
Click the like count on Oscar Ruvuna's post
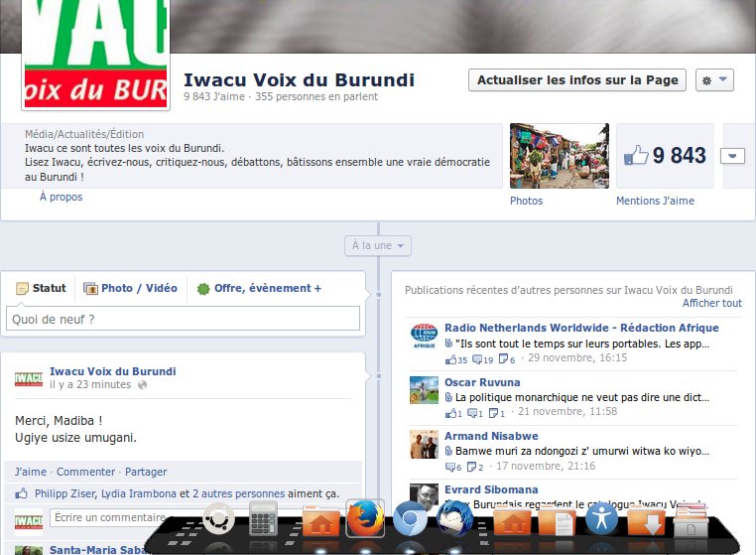[453, 413]
